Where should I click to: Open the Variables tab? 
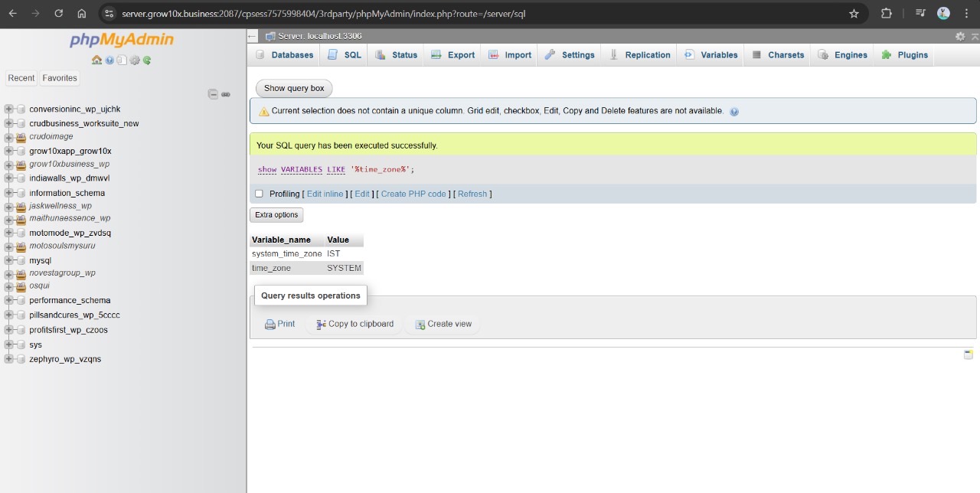point(711,55)
